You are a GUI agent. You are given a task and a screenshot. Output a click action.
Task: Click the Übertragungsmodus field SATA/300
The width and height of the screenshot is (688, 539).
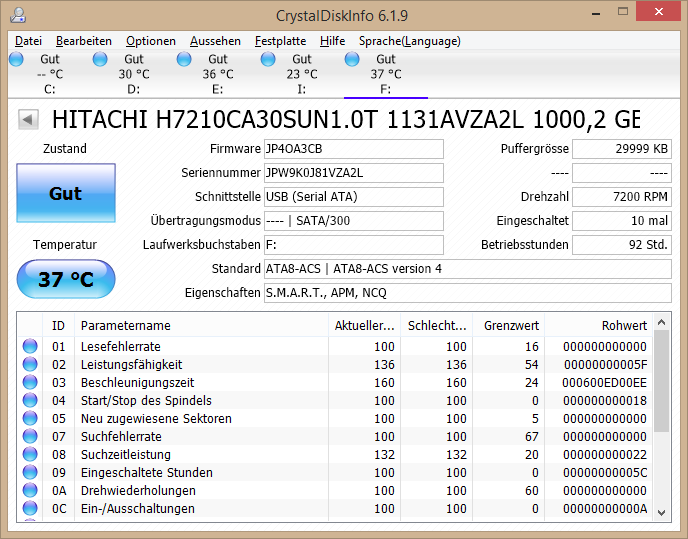tap(354, 221)
